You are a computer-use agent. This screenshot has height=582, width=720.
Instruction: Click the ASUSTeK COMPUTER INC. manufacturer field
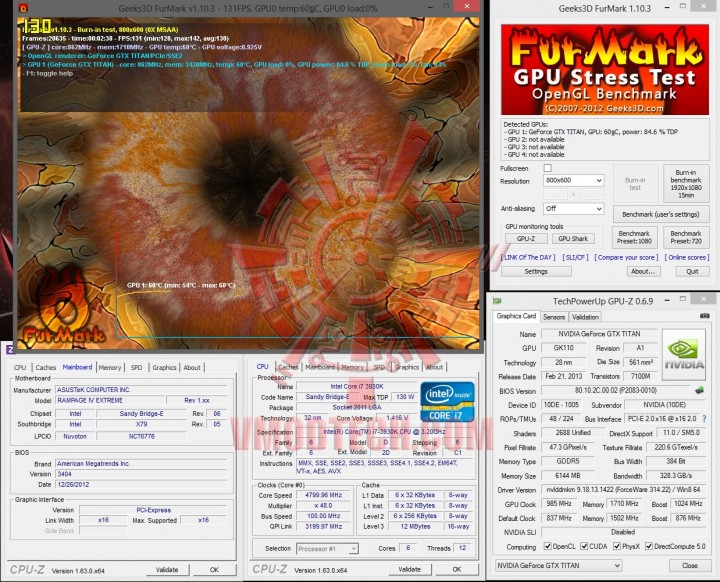point(141,390)
